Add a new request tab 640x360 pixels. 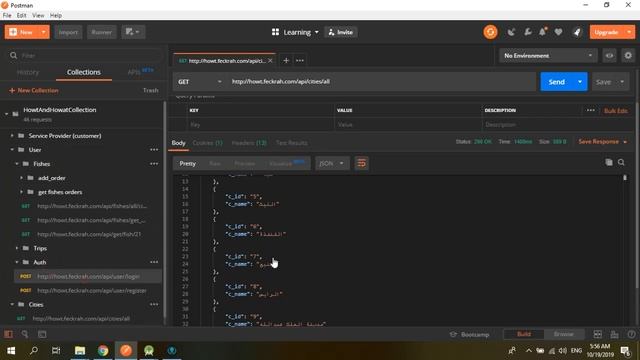tap(286, 60)
